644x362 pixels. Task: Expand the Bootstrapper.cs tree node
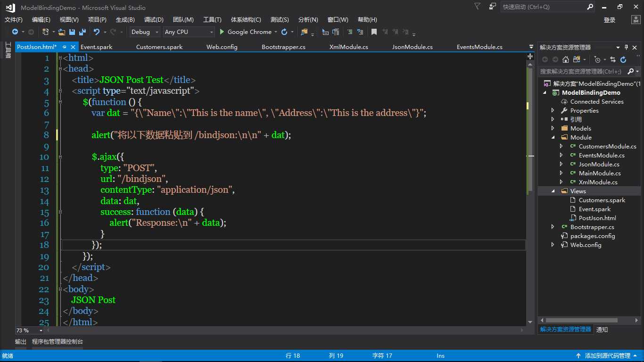coord(553,227)
